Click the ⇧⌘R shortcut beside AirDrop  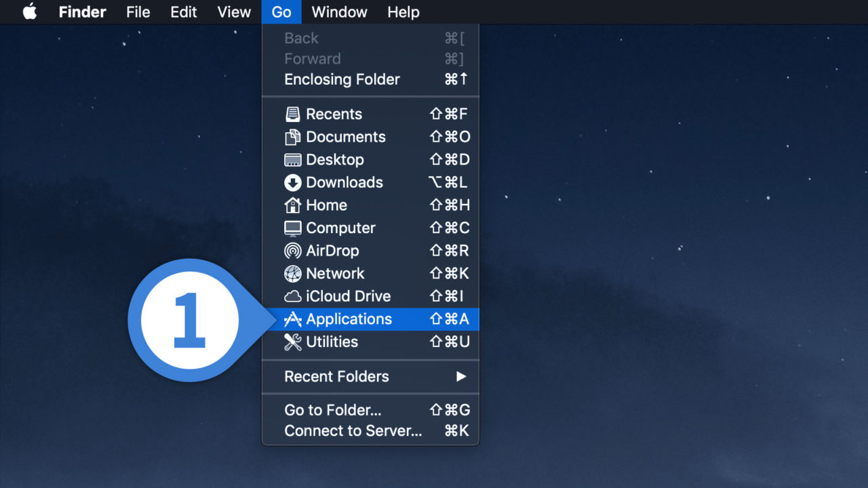point(450,251)
